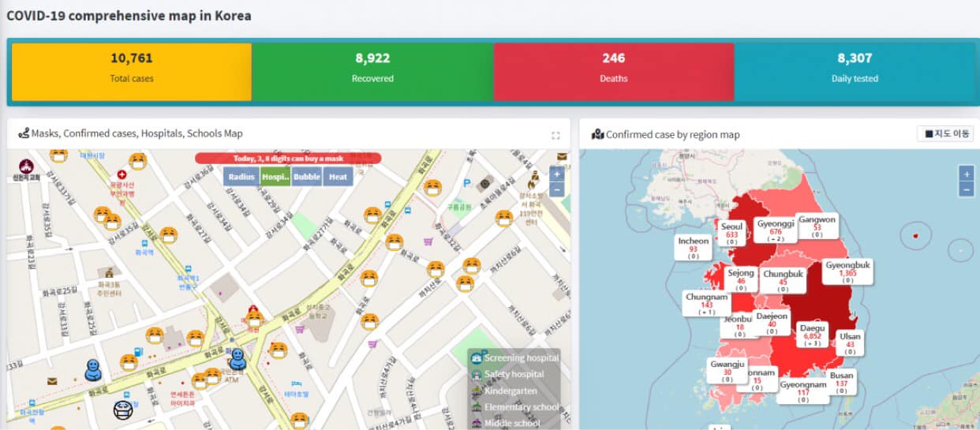Select the green Hospi.. map button

point(275,177)
